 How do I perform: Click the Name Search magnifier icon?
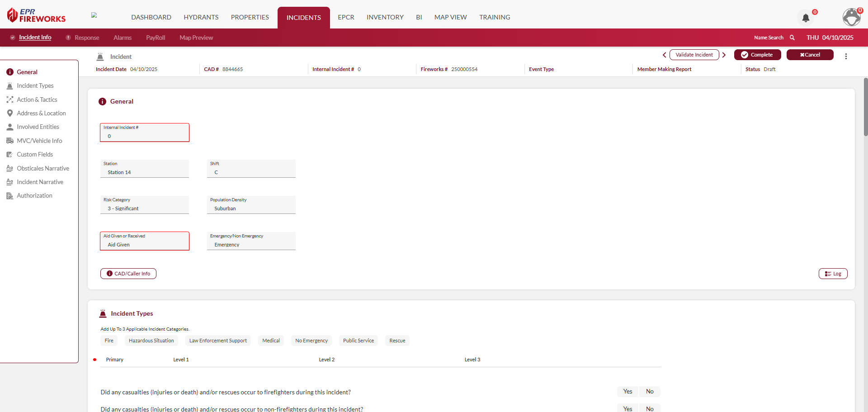(x=792, y=38)
